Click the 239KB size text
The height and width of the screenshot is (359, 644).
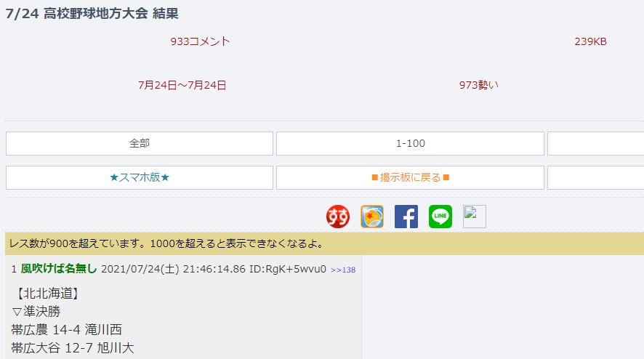pyautogui.click(x=590, y=41)
